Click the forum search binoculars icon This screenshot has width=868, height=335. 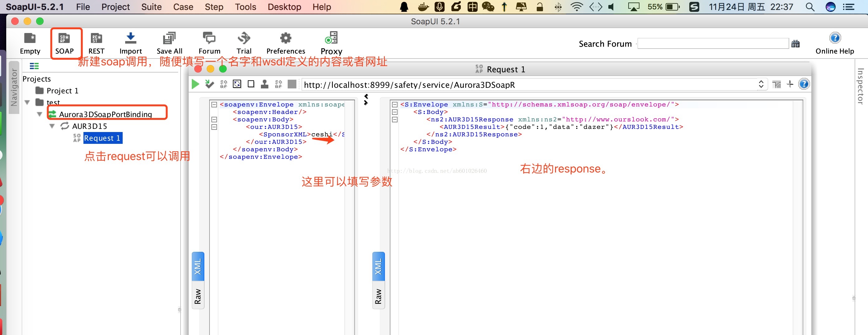click(x=795, y=44)
